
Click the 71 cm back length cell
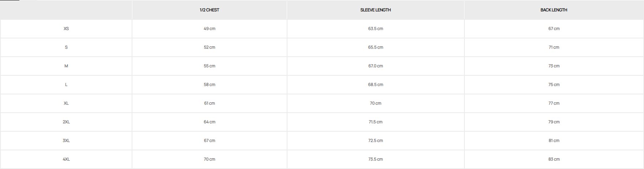click(554, 47)
